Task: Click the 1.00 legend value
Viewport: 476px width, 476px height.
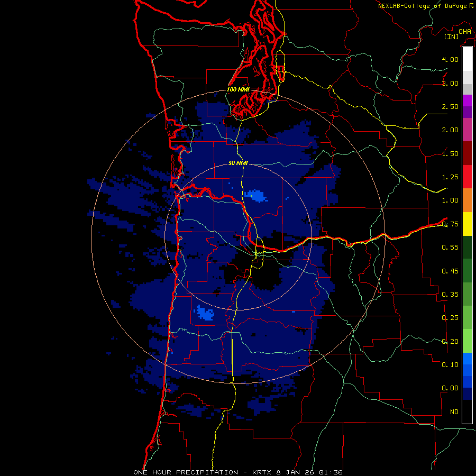Action: coord(450,200)
